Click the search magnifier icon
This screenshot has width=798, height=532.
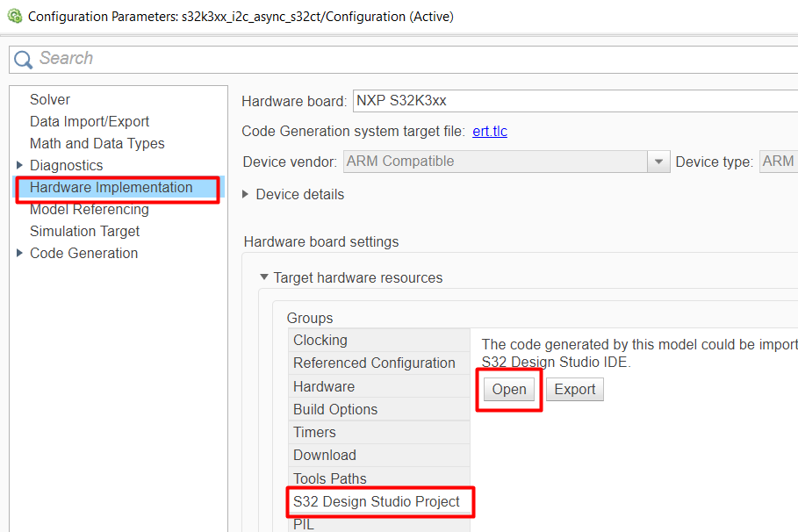(x=24, y=59)
